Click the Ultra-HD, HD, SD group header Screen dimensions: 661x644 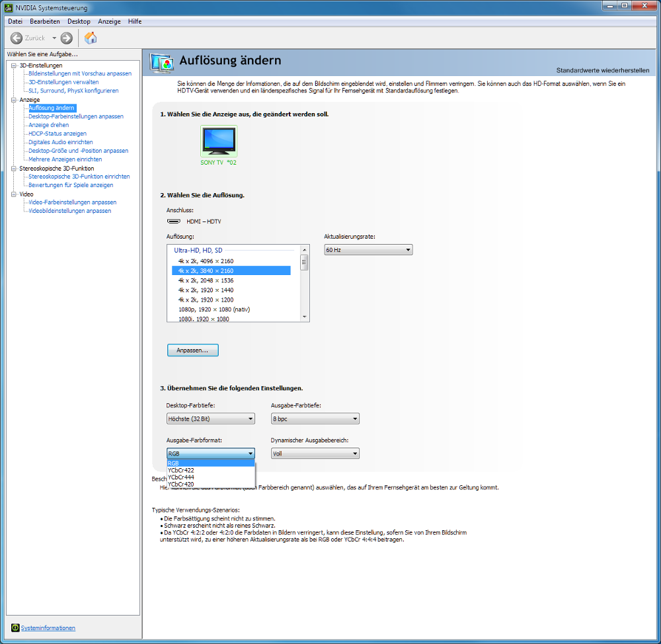(x=198, y=251)
